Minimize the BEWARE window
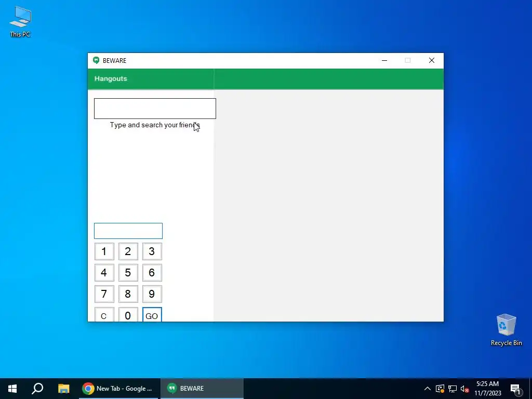The width and height of the screenshot is (532, 399). point(384,60)
